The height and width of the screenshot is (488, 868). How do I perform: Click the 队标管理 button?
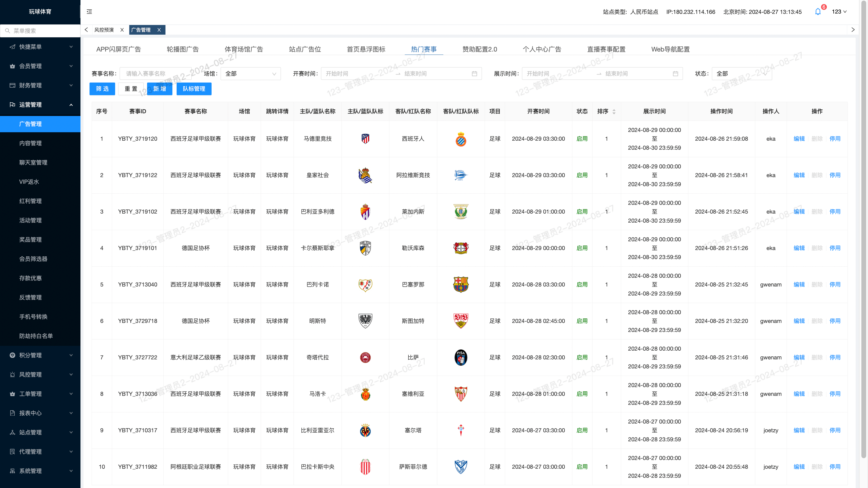(194, 89)
